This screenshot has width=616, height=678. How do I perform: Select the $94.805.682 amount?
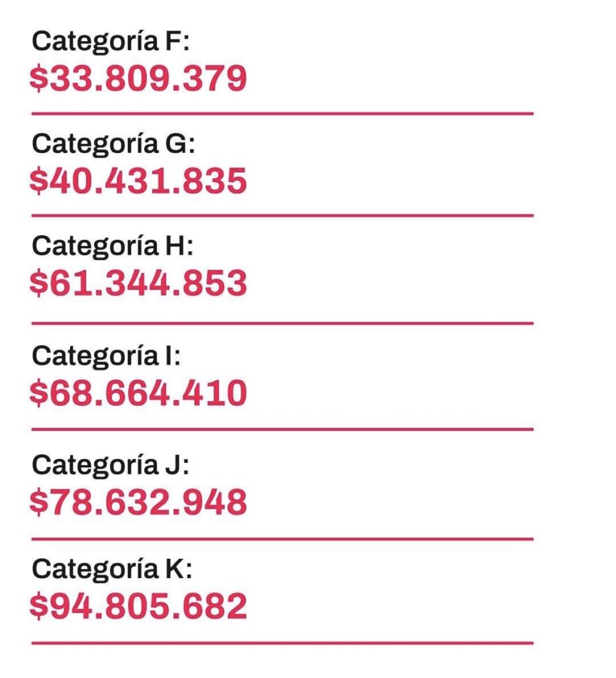(x=138, y=606)
